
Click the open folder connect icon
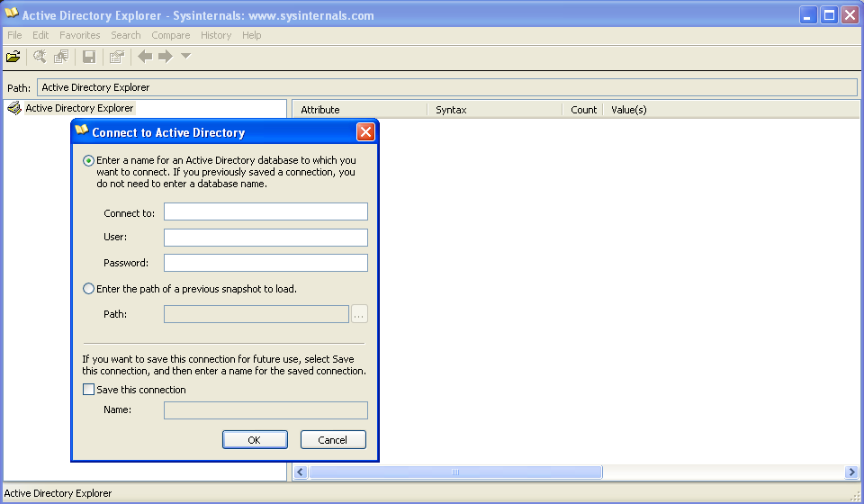tap(13, 56)
